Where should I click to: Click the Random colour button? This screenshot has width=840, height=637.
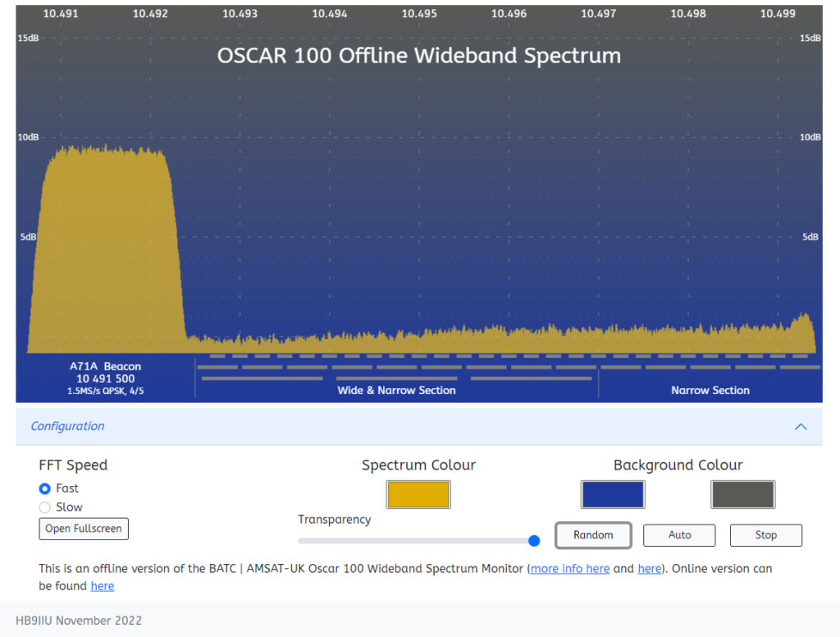pyautogui.click(x=593, y=535)
